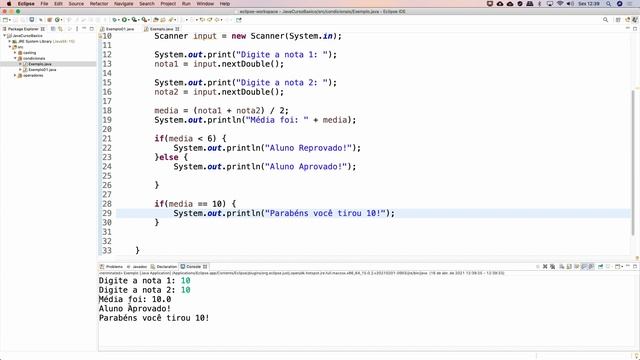Image resolution: width=640 pixels, height=360 pixels.
Task: Click the 'Média foi: 10.0' console line
Action: point(135,299)
